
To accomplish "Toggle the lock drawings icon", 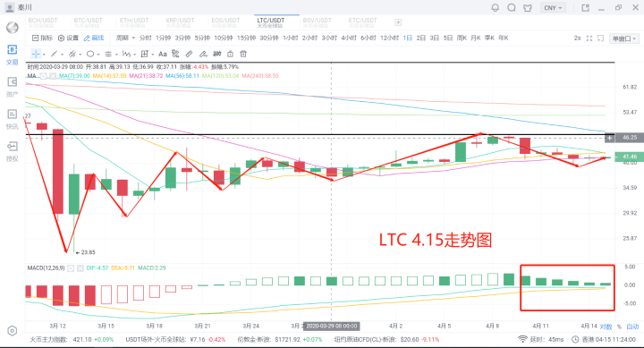I will pos(231,54).
